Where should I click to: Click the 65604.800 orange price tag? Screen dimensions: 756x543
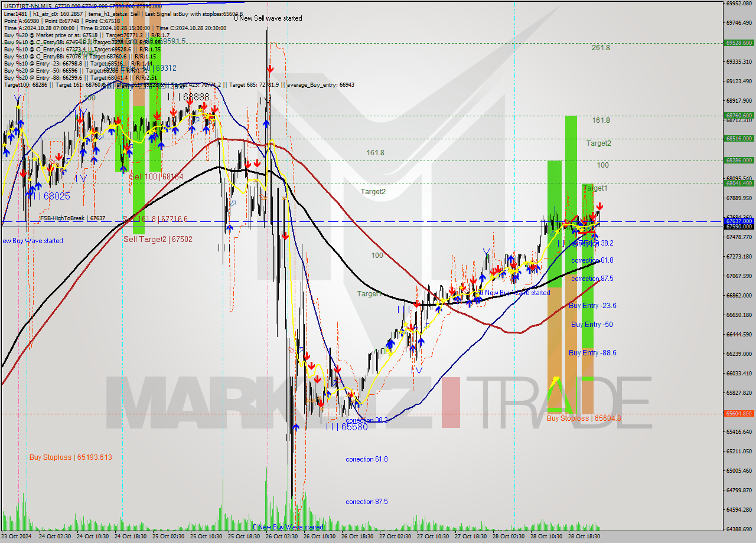pyautogui.click(x=738, y=414)
